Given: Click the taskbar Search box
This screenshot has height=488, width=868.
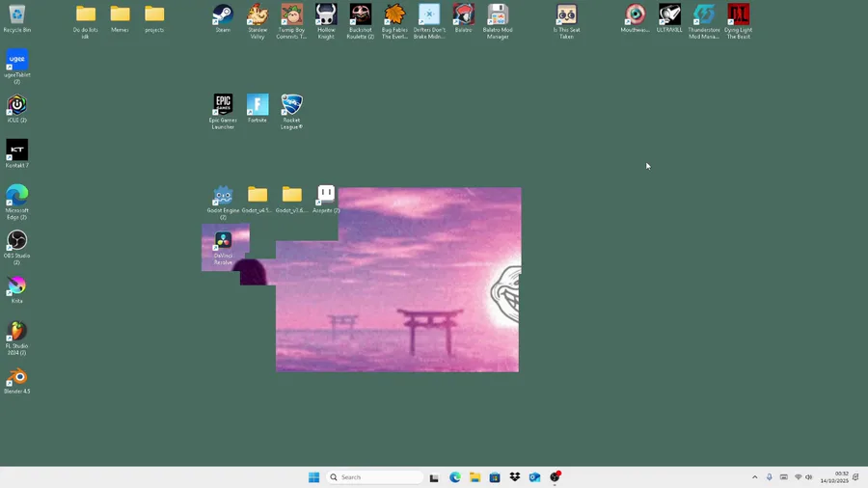Looking at the screenshot, I should coord(375,477).
